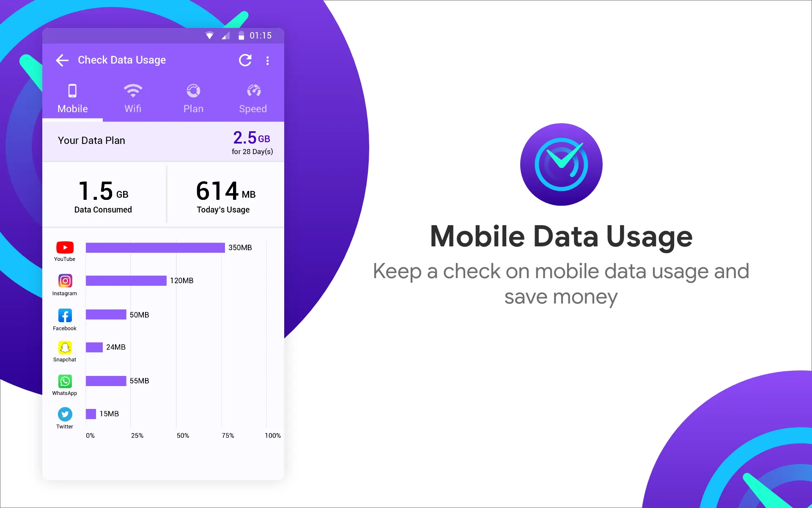Tap the WhatsApp app icon

pos(65,381)
